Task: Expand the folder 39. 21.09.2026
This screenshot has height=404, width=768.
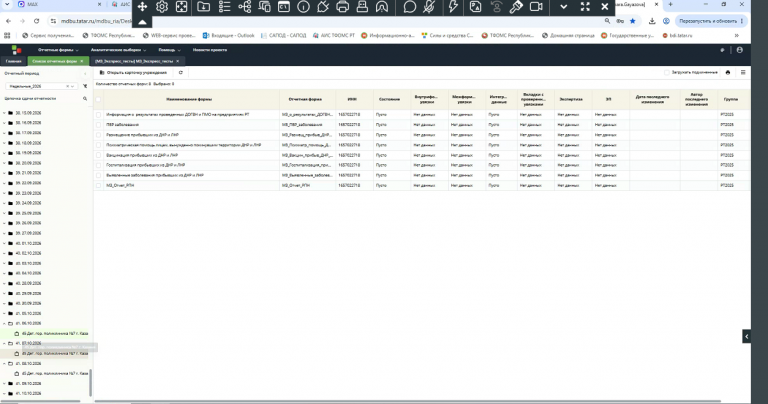Action: (x=4, y=173)
